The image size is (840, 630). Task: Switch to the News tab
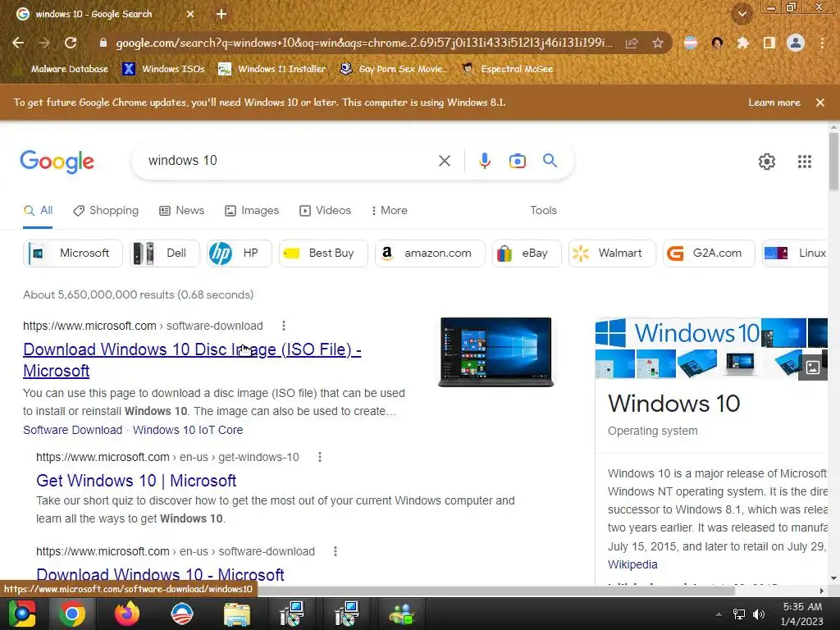(x=181, y=211)
